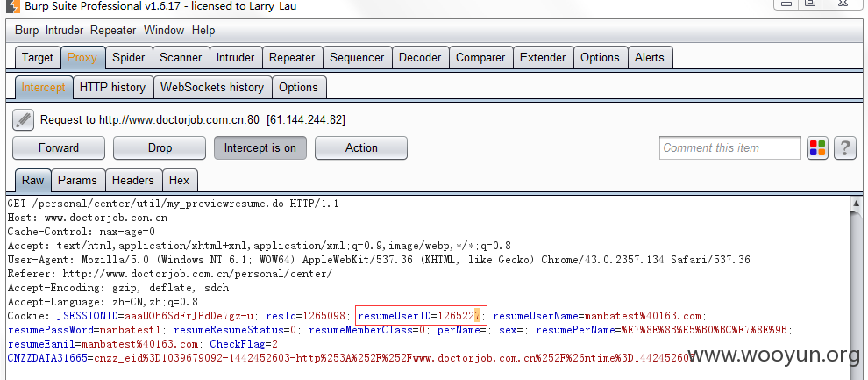Switch to the Target tab

[38, 58]
